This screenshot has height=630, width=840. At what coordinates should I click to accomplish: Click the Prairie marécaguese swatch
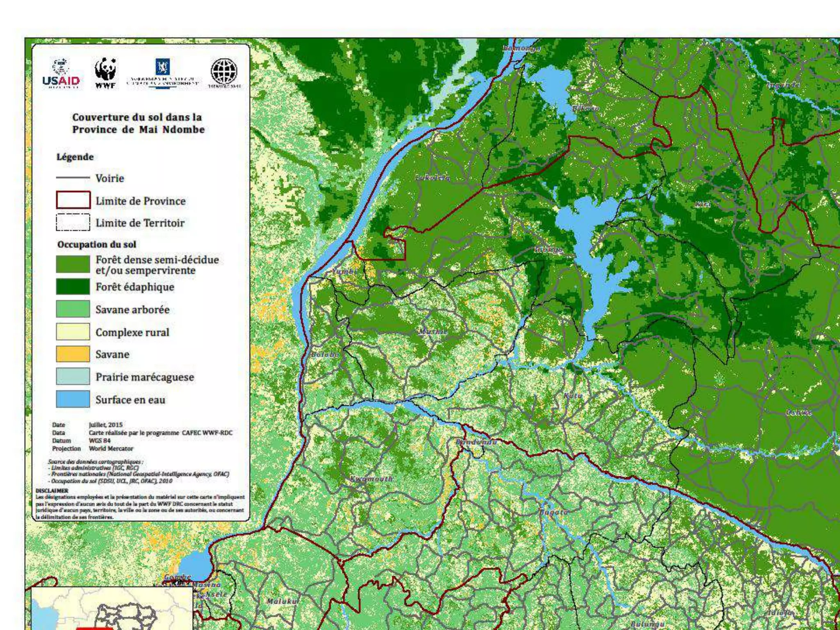(73, 377)
